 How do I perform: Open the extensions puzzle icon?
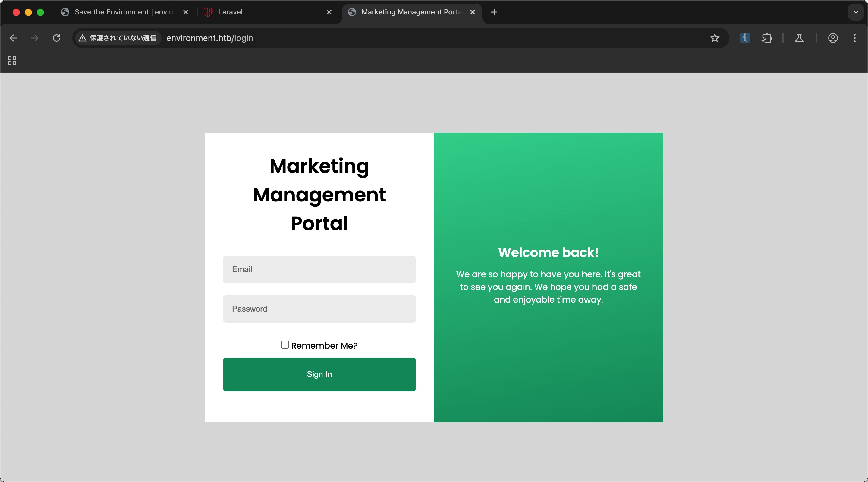tap(766, 38)
